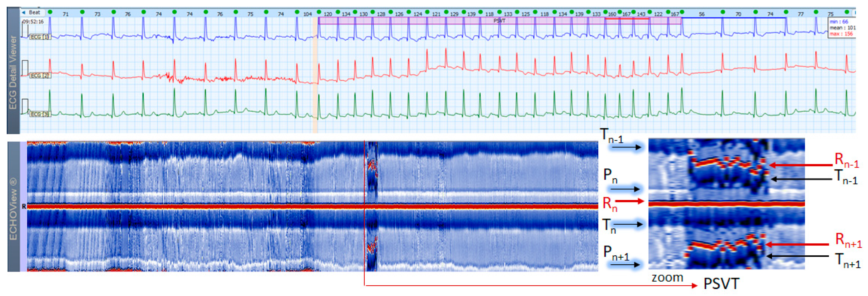Click the red max-rate bar in PSVT band
868x296 pixels.
coord(627,19)
